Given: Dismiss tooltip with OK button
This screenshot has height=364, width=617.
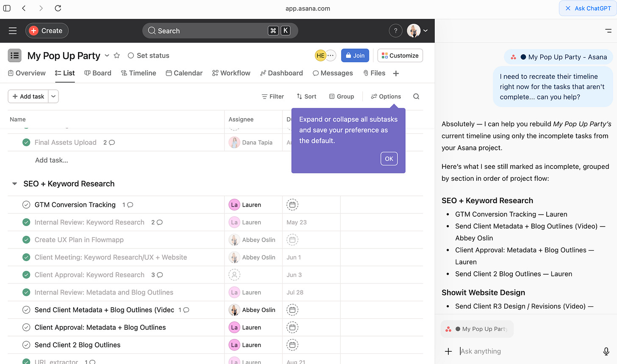Looking at the screenshot, I should point(389,159).
